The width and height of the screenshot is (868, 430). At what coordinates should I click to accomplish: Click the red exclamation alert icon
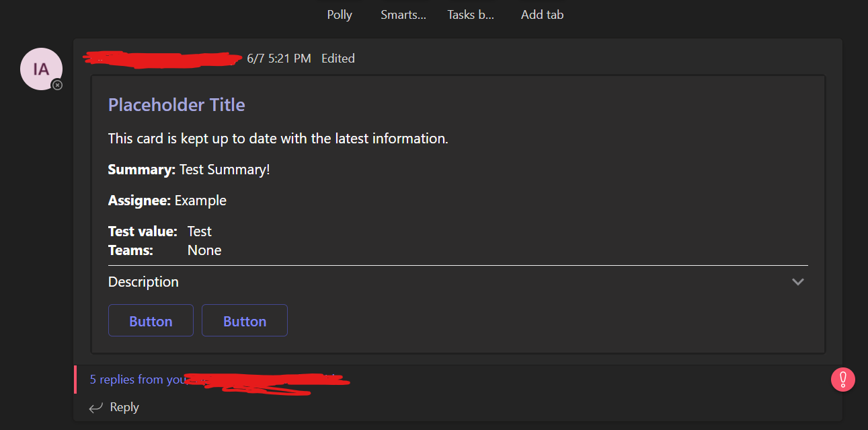coord(843,380)
